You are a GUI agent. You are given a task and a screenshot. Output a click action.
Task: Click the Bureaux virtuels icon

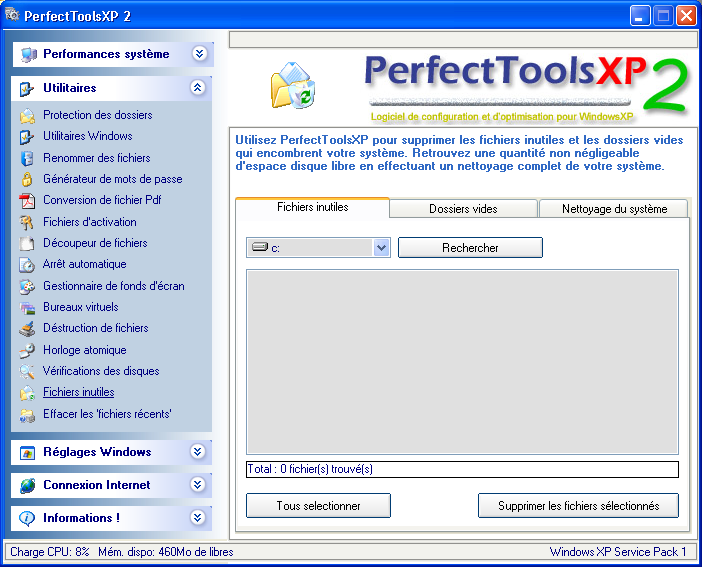pyautogui.click(x=27, y=308)
